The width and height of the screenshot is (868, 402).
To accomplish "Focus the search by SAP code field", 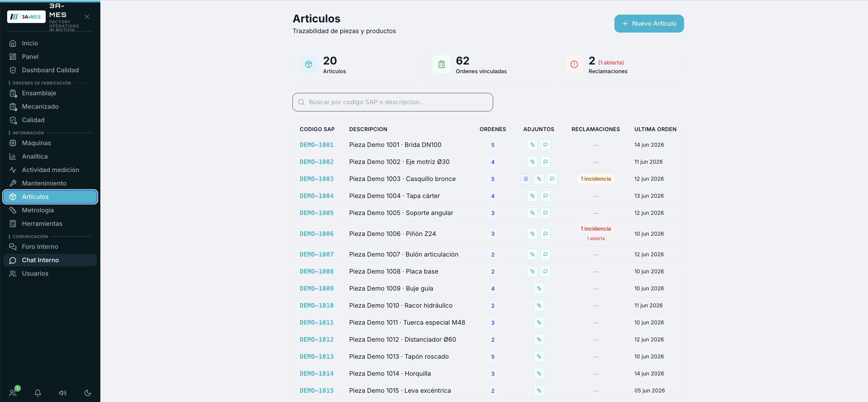I will tap(392, 102).
